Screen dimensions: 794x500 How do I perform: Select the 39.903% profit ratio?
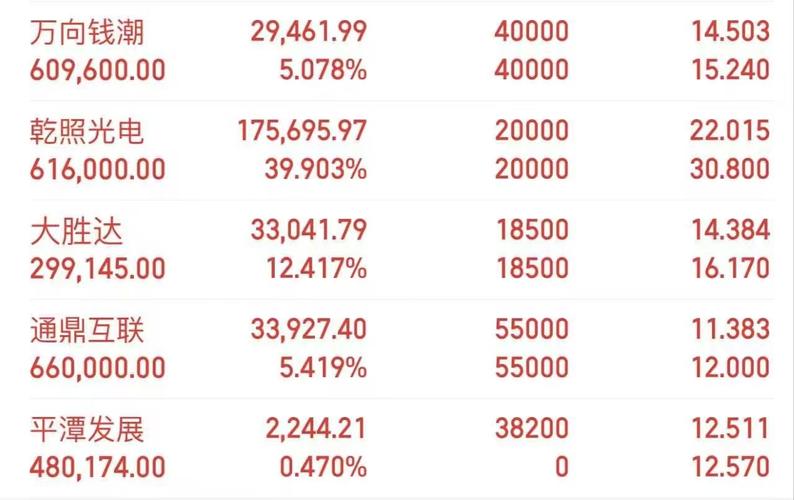316,169
